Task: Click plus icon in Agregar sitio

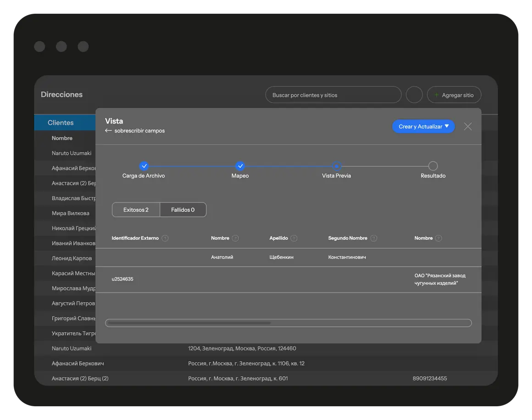Action: (437, 95)
